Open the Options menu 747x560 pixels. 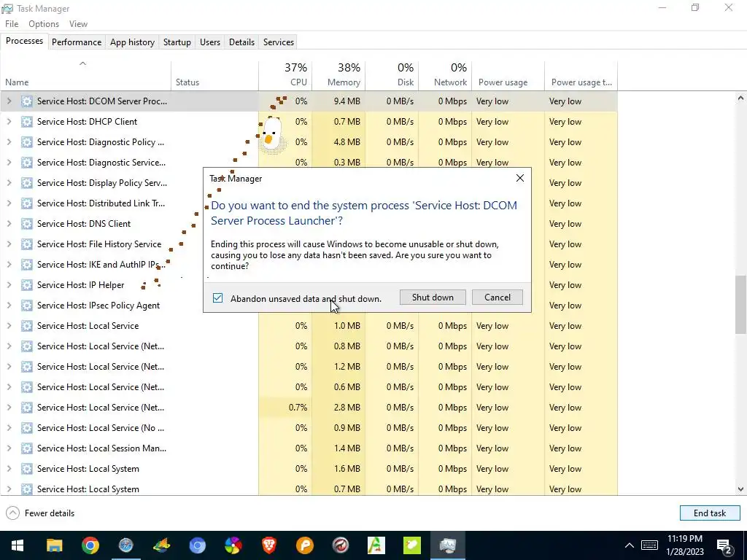point(44,24)
